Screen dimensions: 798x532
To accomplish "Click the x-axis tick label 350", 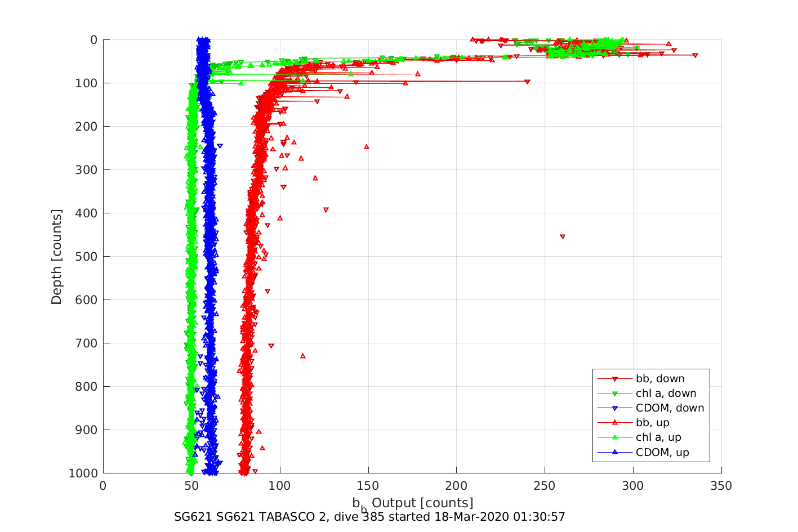I will pyautogui.click(x=721, y=486).
